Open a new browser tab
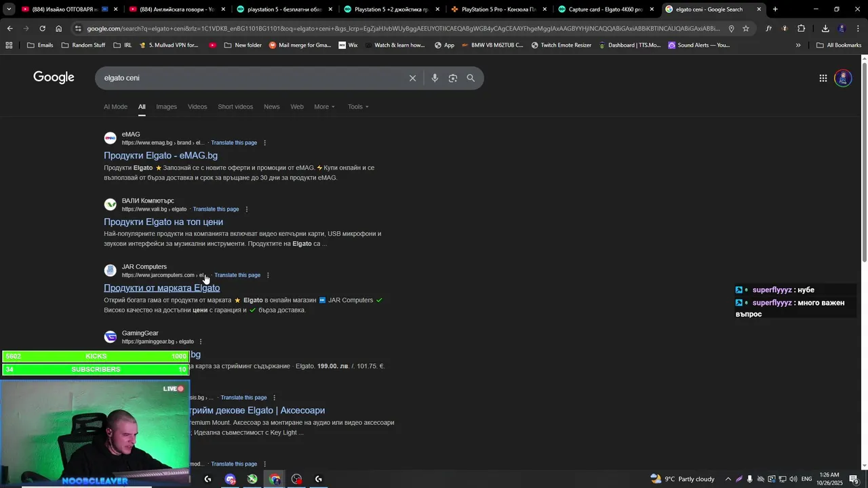 tap(775, 9)
